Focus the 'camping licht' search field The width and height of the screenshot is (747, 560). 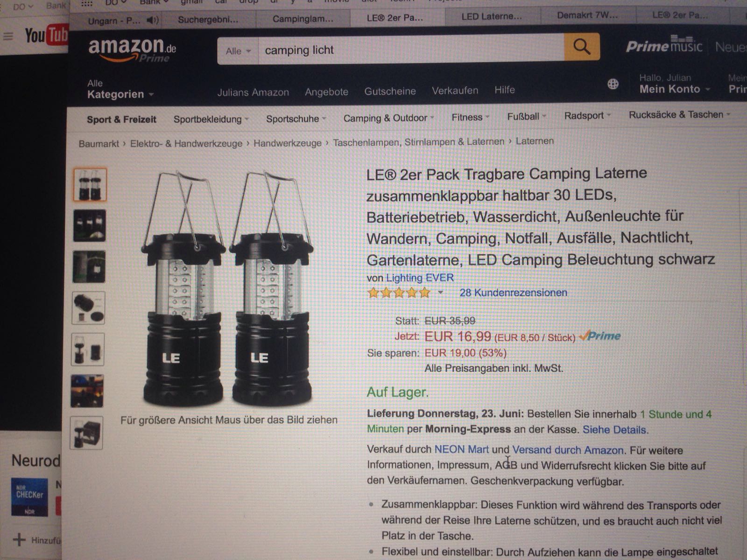tap(411, 49)
